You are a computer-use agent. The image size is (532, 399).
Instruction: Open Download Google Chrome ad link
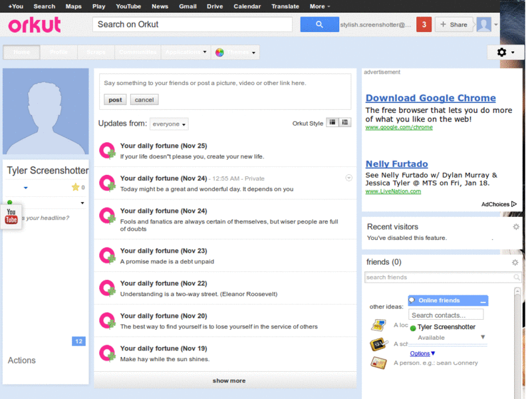tap(430, 98)
